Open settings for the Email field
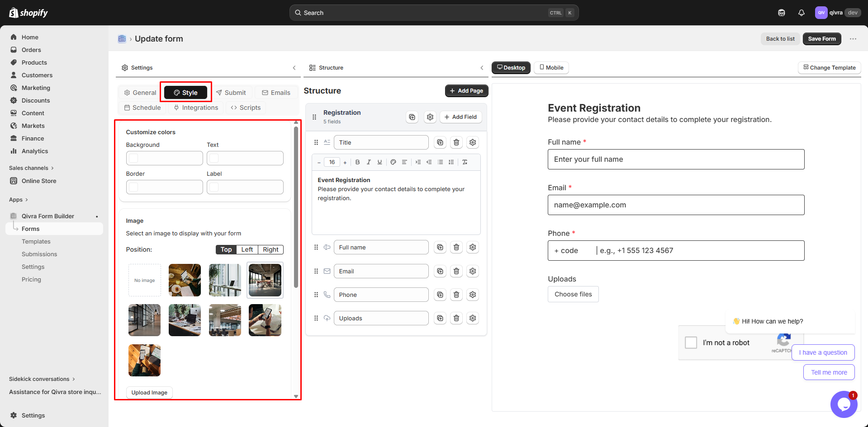This screenshot has width=868, height=427. [x=473, y=271]
